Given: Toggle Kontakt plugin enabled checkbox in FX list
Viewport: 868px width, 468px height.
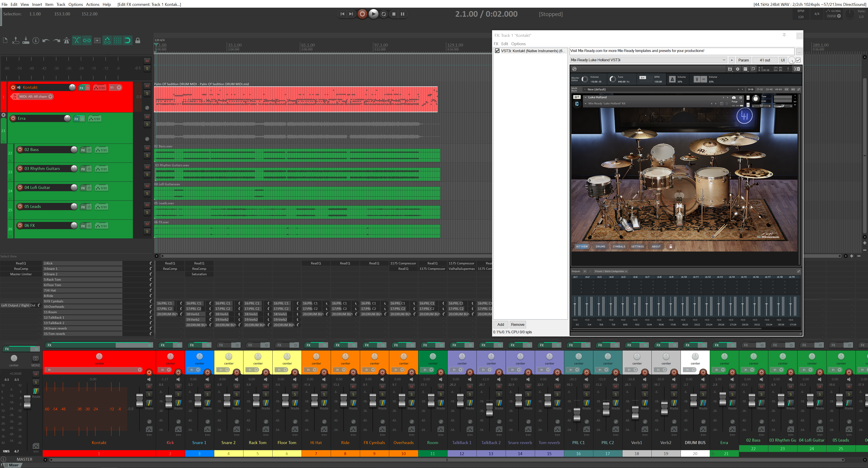Looking at the screenshot, I should pyautogui.click(x=497, y=51).
